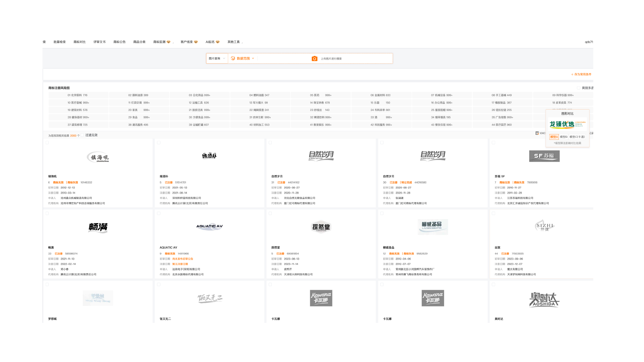Switch to 模型B in the comparison panel
Viewport: 644px width, 362px height.
[x=564, y=137]
